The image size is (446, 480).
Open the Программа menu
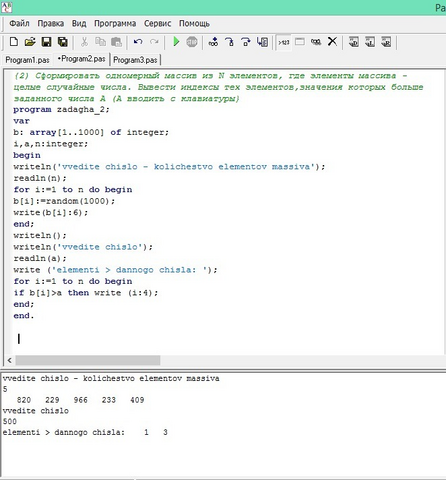[115, 23]
